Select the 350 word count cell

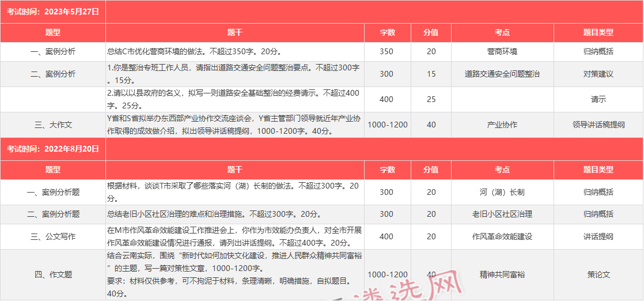(x=387, y=51)
